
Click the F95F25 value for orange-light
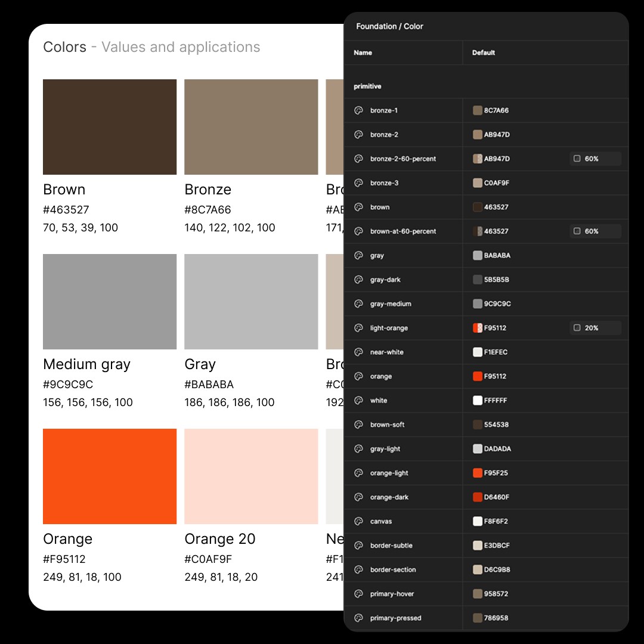[x=496, y=473]
